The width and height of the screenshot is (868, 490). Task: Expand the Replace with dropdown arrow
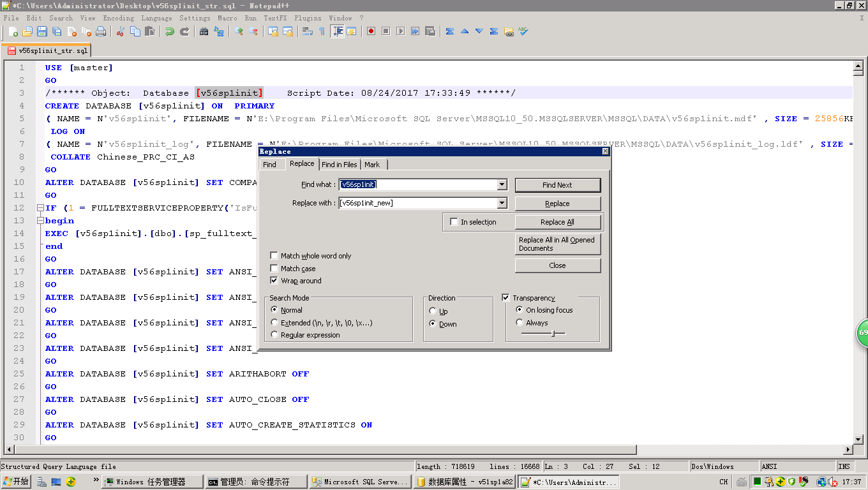[502, 204]
